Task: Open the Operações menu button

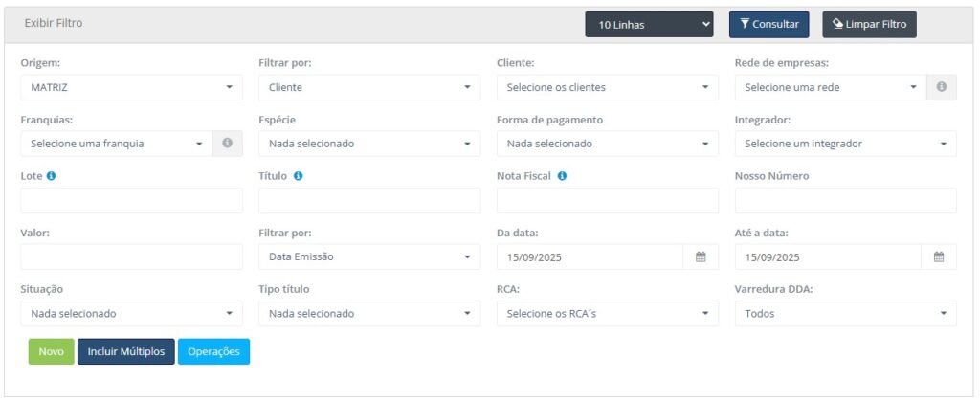Action: [212, 351]
